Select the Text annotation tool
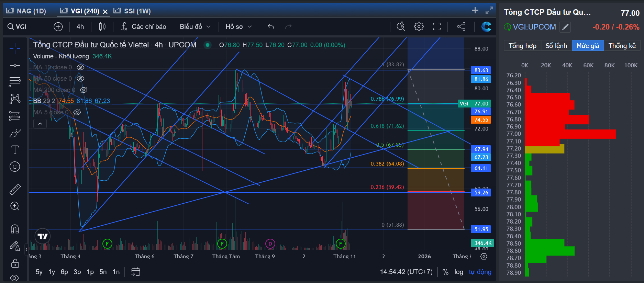644x283 pixels. 15,150
